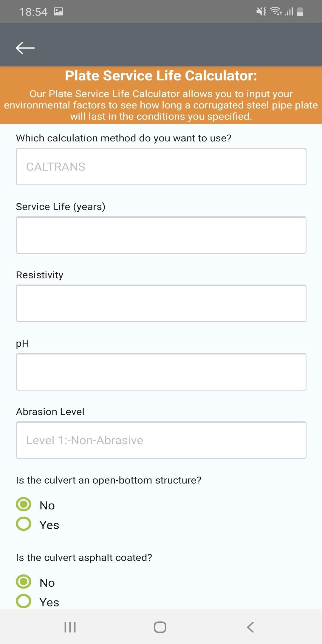Open the CALTRANS calculation method dropdown
This screenshot has height=644, width=322.
point(161,167)
